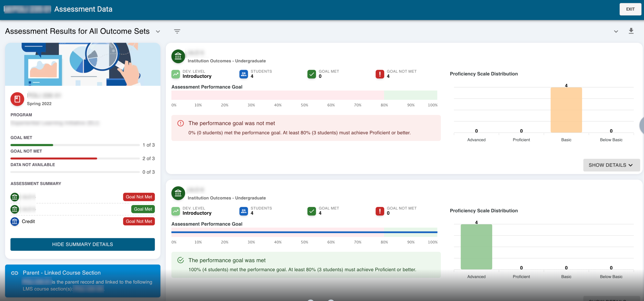644x301 pixels.
Task: Click the filter list icon
Action: [x=177, y=31]
